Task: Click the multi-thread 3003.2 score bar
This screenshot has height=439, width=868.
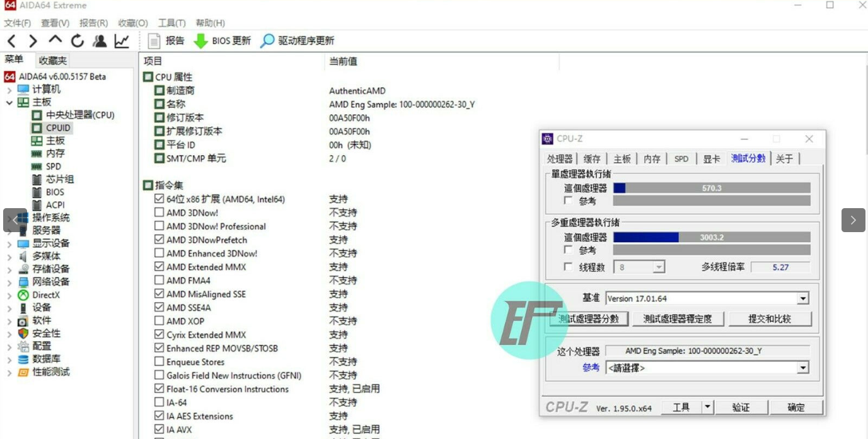Action: (712, 237)
